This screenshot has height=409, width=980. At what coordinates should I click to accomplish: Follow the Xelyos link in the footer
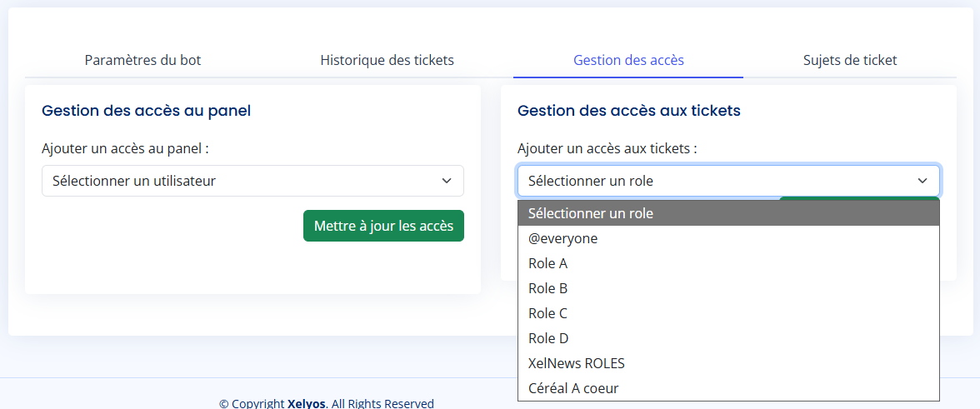click(x=307, y=404)
